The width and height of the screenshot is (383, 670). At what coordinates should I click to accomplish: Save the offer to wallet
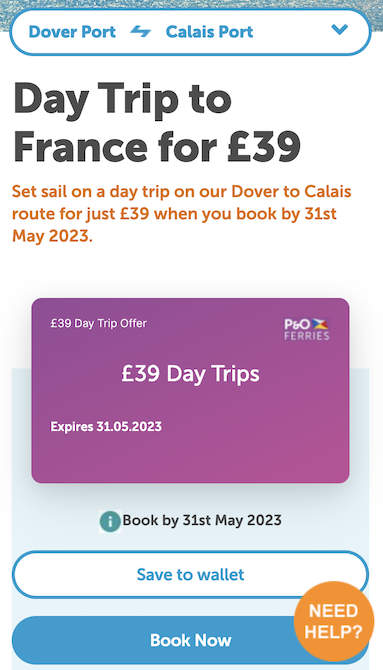[x=190, y=574]
